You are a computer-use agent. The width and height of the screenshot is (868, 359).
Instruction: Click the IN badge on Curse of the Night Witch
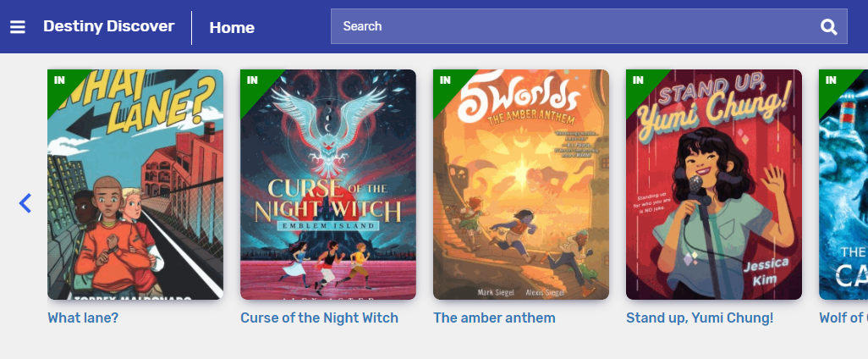[252, 80]
